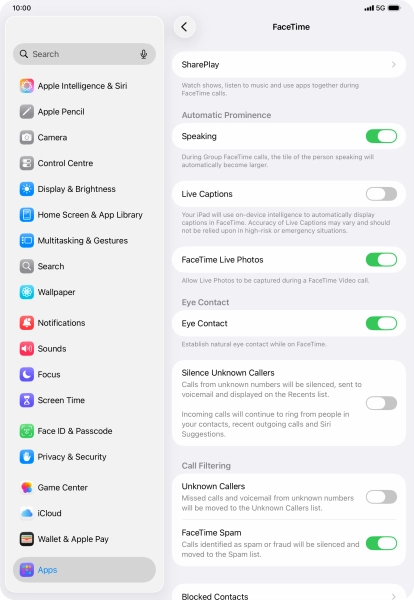Open the Focus moon icon
The image size is (414, 600).
[27, 374]
